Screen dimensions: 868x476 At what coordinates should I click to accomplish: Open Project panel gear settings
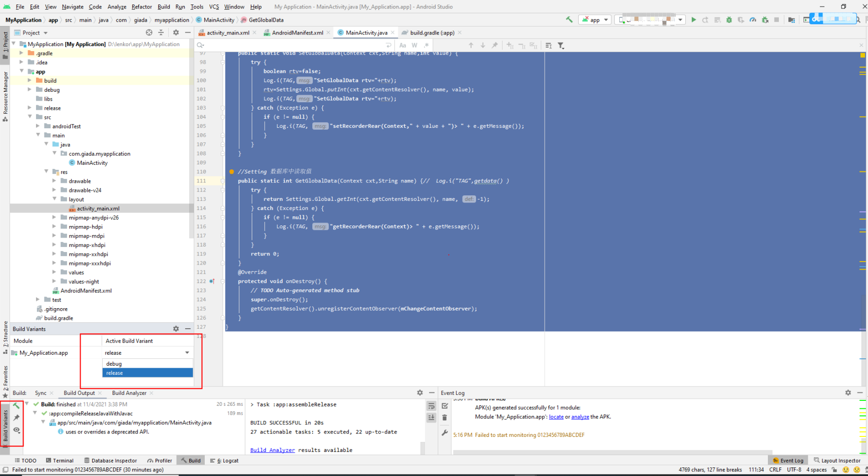pos(176,33)
